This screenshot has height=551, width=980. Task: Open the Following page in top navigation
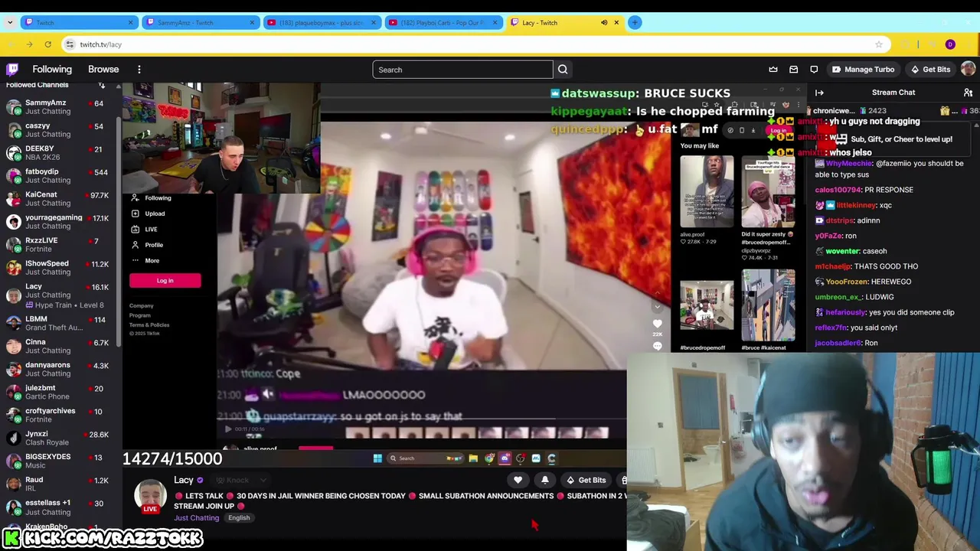pyautogui.click(x=52, y=70)
